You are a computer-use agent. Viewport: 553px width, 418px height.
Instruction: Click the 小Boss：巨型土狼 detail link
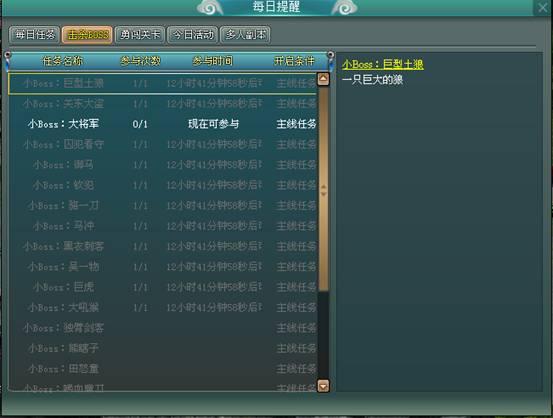(x=383, y=64)
